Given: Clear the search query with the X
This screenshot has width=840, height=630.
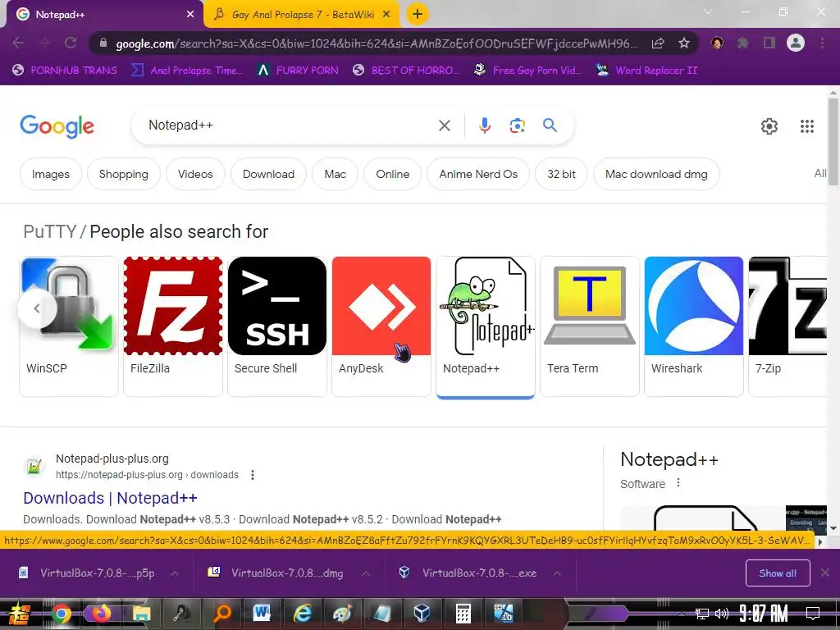Looking at the screenshot, I should (x=445, y=126).
